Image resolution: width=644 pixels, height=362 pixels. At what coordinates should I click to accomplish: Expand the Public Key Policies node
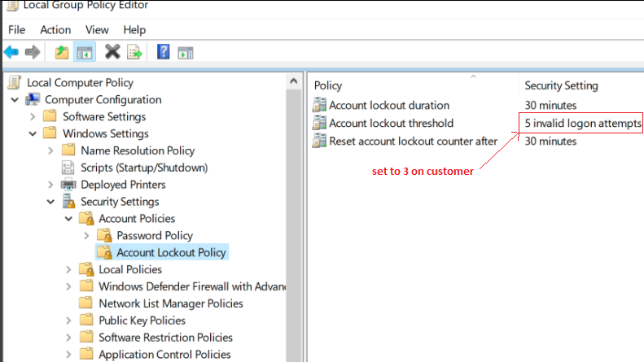68,321
